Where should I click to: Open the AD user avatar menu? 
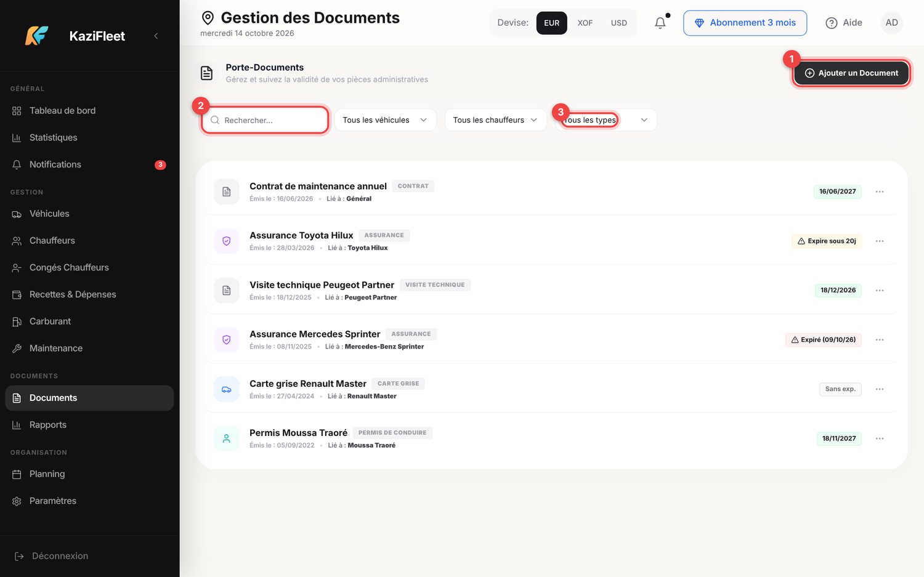(891, 23)
